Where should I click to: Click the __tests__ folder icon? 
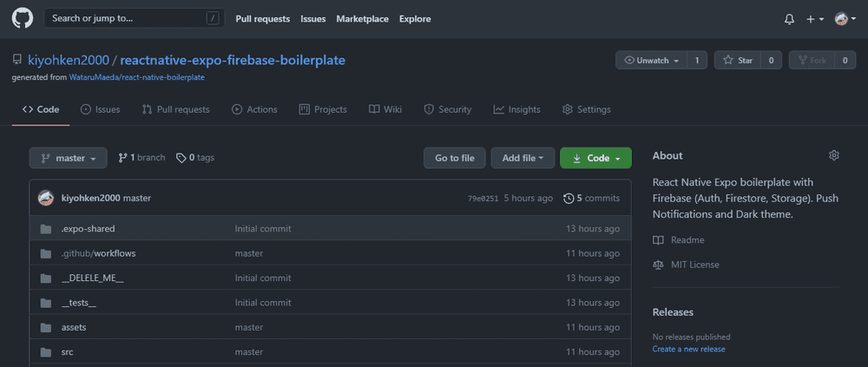46,303
